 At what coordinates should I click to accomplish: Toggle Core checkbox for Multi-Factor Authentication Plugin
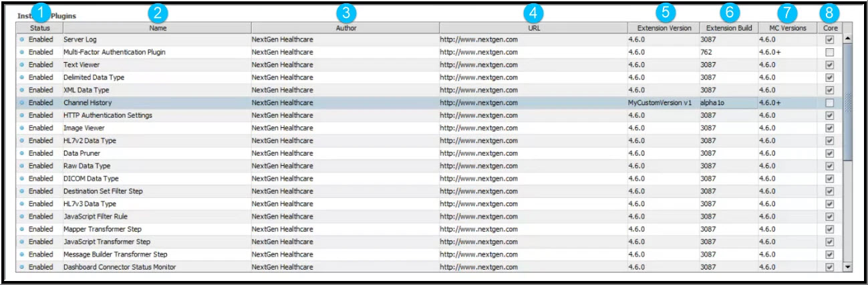829,52
